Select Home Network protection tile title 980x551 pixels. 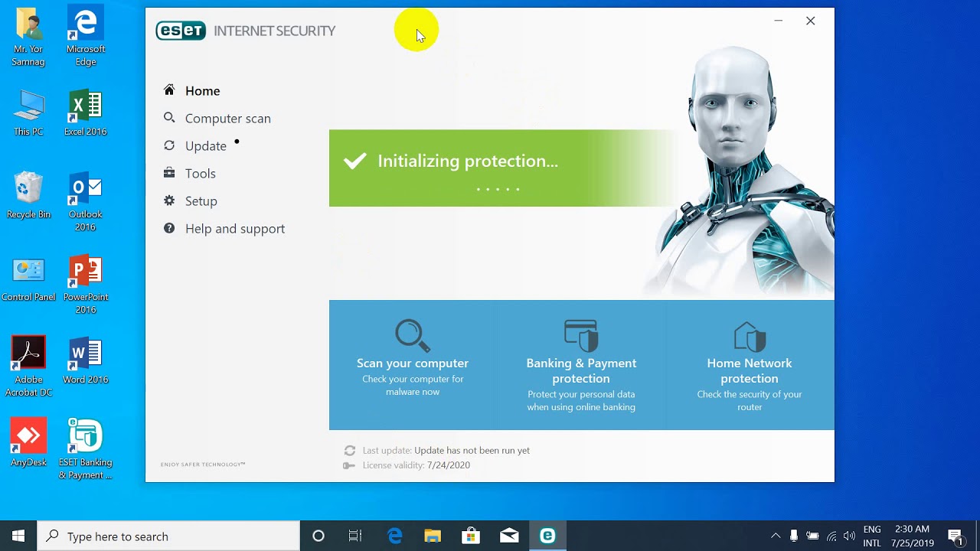750,370
